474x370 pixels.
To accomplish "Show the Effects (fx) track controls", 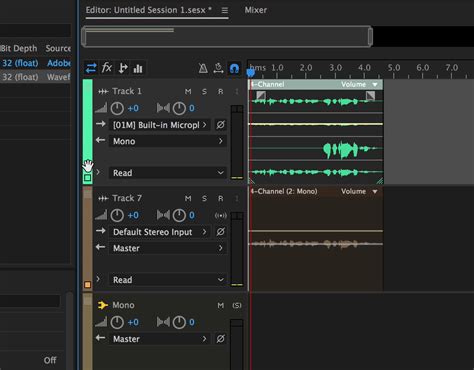I will tap(107, 68).
